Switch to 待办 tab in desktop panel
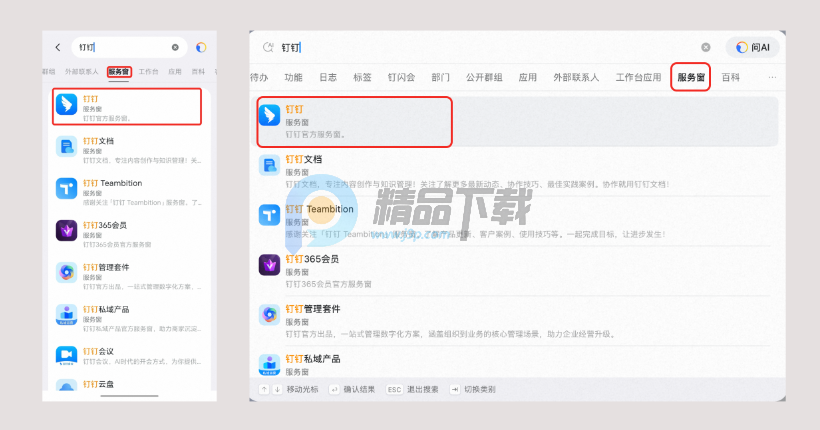This screenshot has height=430, width=820. coord(259,77)
